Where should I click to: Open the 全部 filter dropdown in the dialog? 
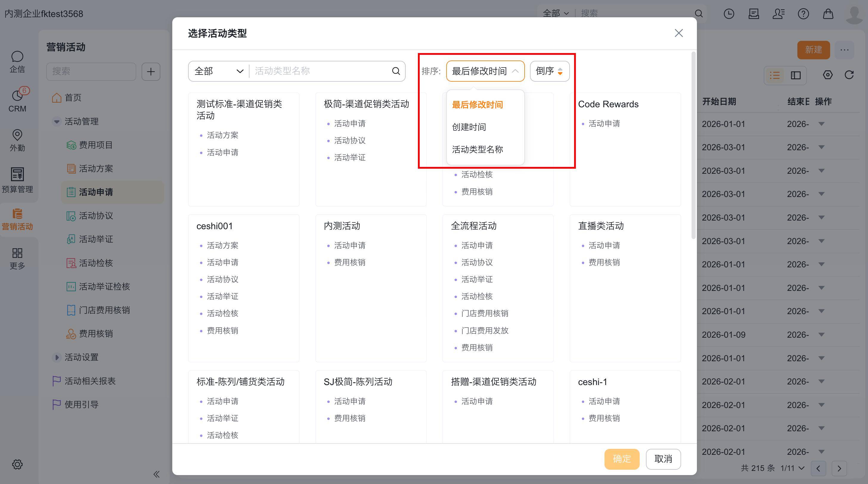pos(219,71)
